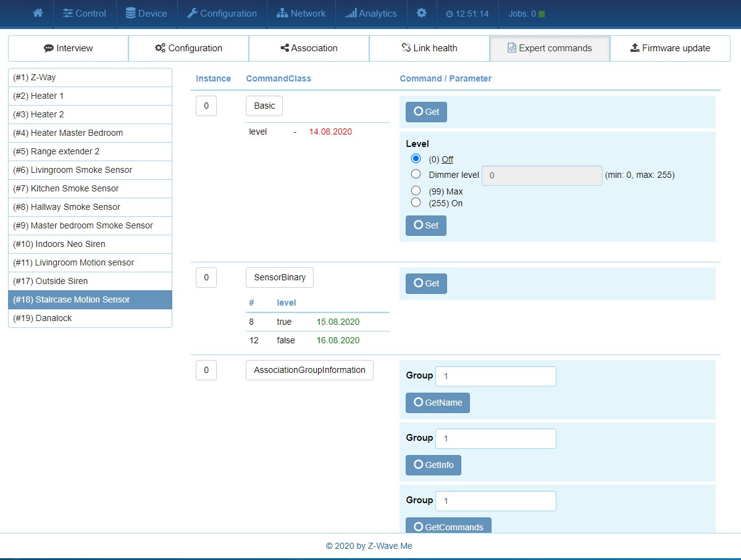The width and height of the screenshot is (741, 560).
Task: Click the GetName button
Action: 437,403
